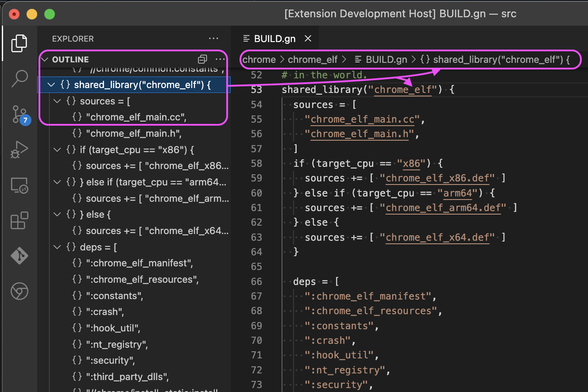The image size is (588, 392).
Task: Click line number 66 in gutter
Action: (x=256, y=281)
